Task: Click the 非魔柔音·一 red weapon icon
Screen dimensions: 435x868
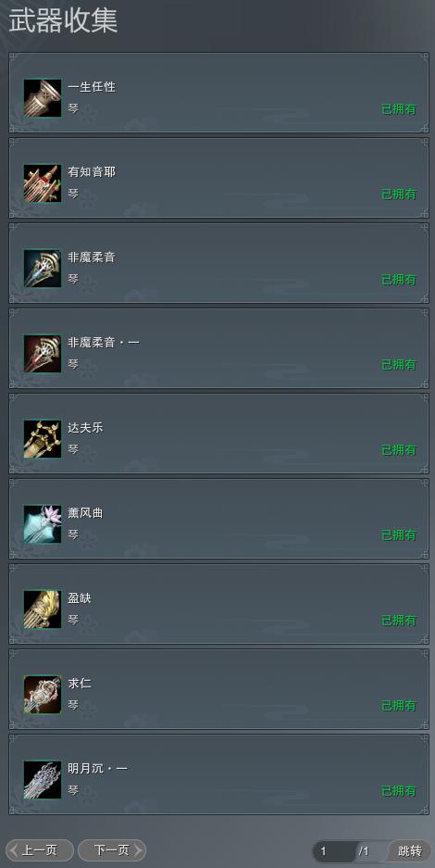Action: pos(43,354)
